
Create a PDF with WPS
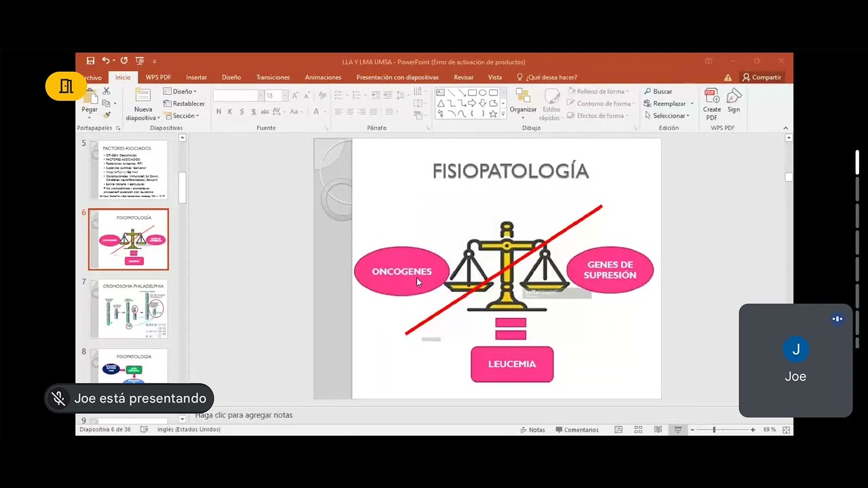click(712, 104)
